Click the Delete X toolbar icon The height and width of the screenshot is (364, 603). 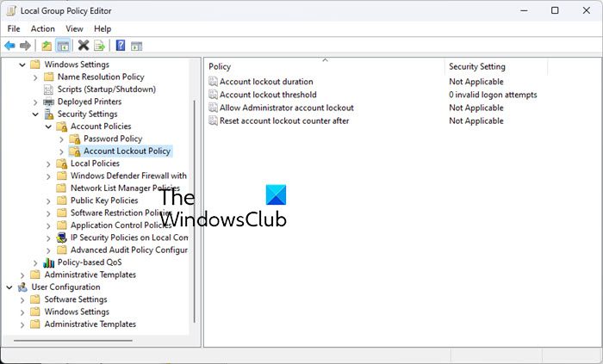point(83,46)
